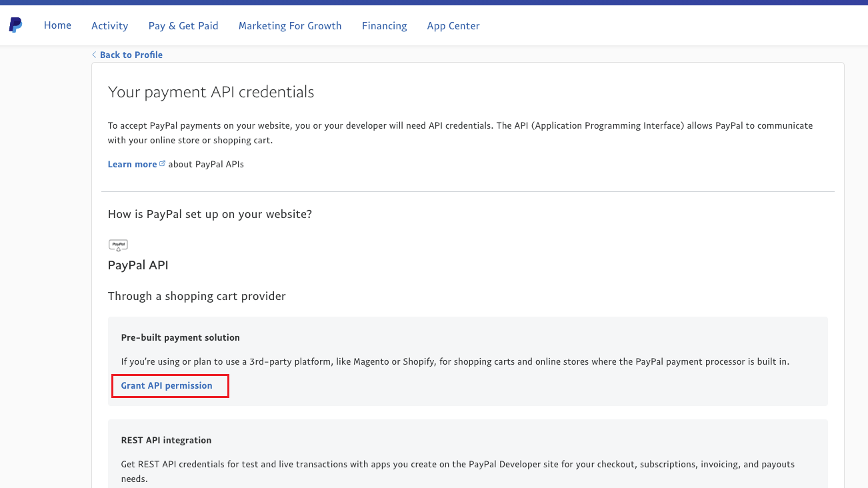This screenshot has width=868, height=488.
Task: Click the external link icon after Learn more
Action: 162,163
